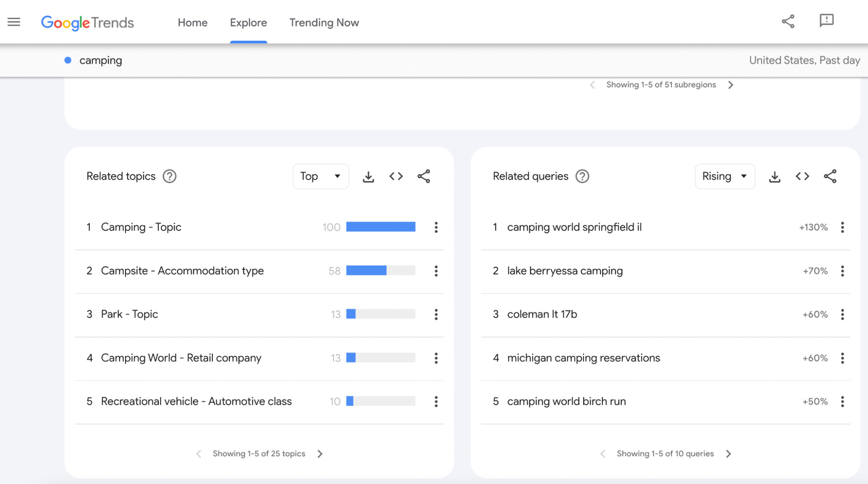The width and height of the screenshot is (868, 484).
Task: Open options menu for lake berryessa camping
Action: [x=842, y=271]
